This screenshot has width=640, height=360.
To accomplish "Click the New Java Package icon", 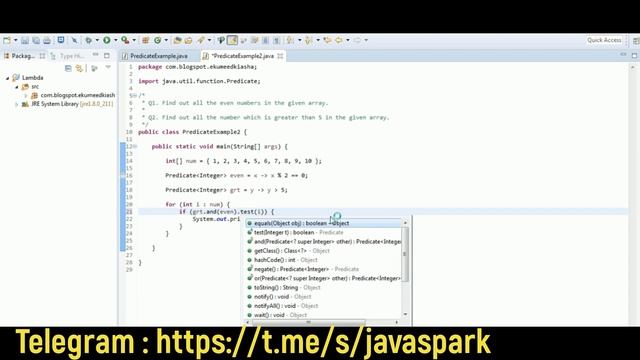I will (145, 40).
